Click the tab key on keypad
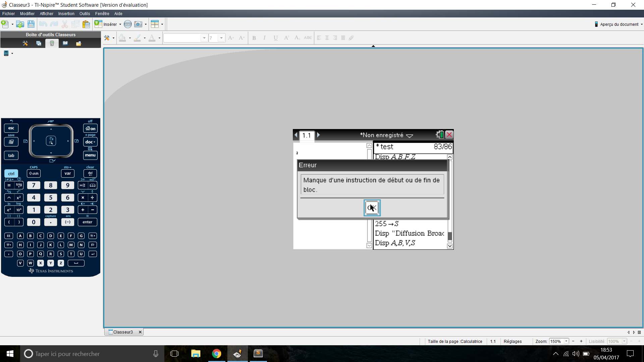The image size is (644, 362). (x=11, y=156)
